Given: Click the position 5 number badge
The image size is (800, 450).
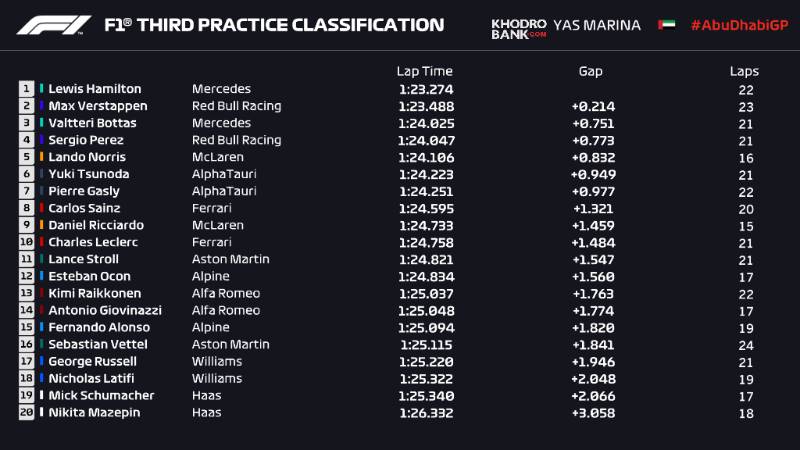Looking at the screenshot, I should [25, 157].
